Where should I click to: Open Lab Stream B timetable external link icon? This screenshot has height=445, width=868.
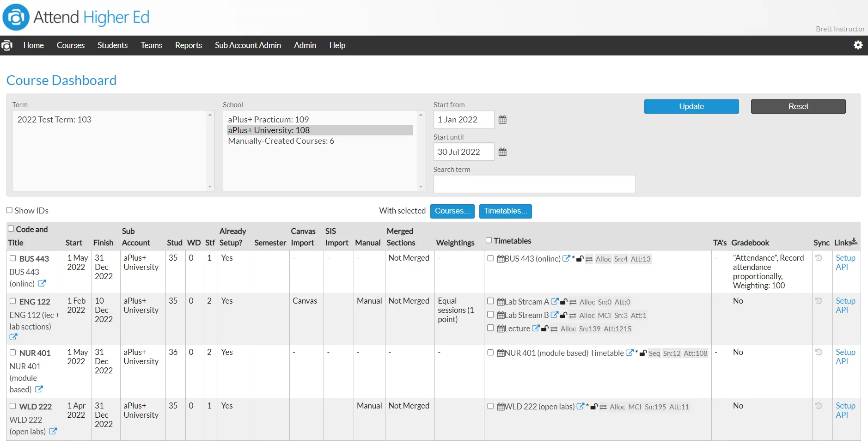[x=555, y=315]
